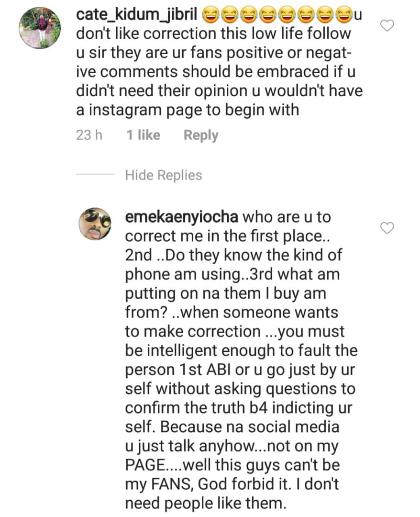Like cate_kidum_jibril's comment via the heart icon
This screenshot has width=420, height=517.
point(387,26)
